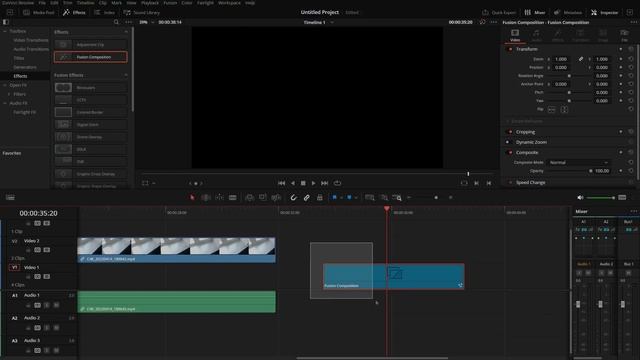Toggle the Transform section enable switch

[510, 49]
